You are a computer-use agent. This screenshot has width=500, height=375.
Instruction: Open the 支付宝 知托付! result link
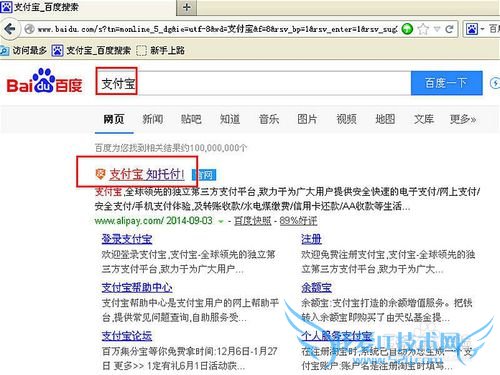pyautogui.click(x=147, y=174)
